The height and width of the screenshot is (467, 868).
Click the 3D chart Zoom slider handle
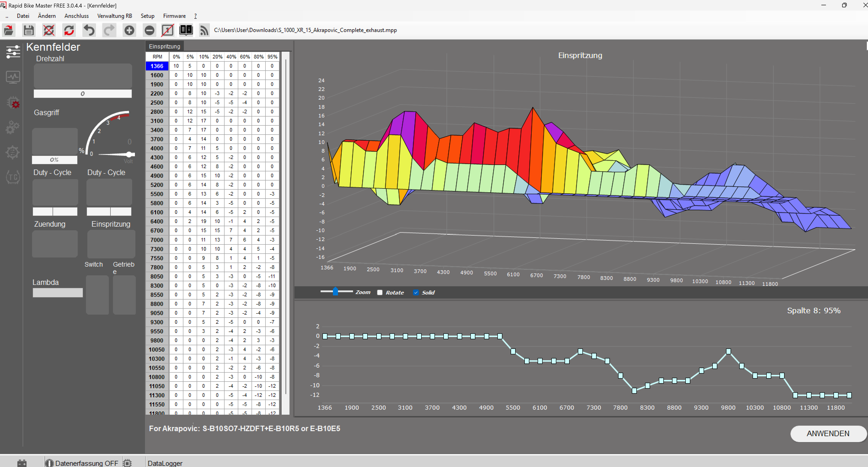335,291
